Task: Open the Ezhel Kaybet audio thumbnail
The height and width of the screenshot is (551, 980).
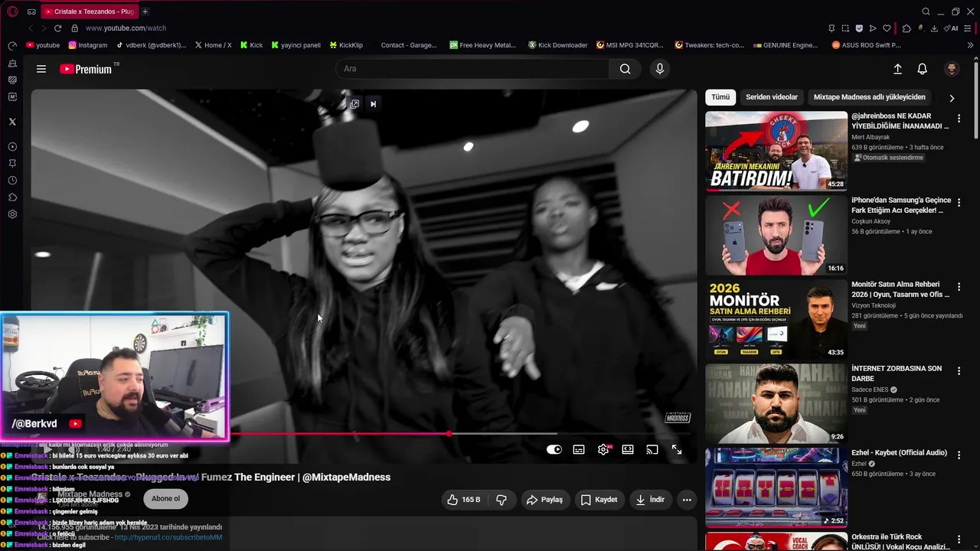Action: [x=776, y=487]
